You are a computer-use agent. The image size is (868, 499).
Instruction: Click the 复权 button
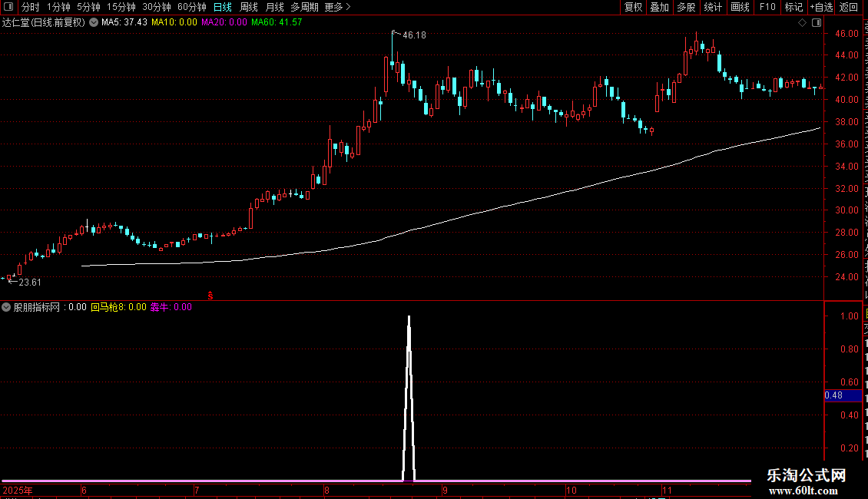633,7
